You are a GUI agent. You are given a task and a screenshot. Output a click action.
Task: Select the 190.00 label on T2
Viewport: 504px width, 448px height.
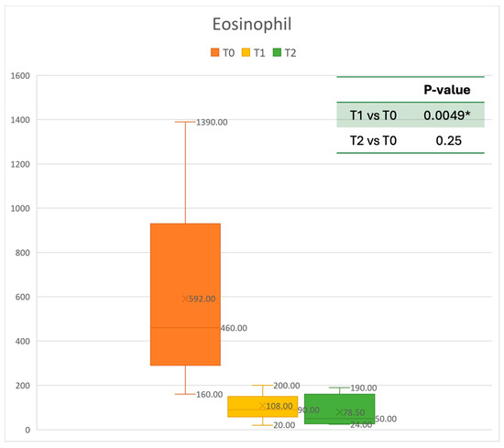pyautogui.click(x=364, y=388)
